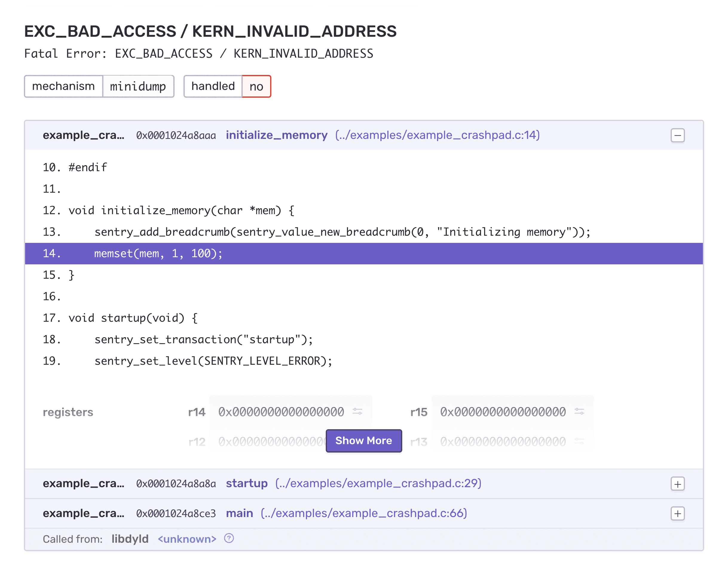Toggle r14 register value format
The height and width of the screenshot is (575, 728).
[x=357, y=411]
